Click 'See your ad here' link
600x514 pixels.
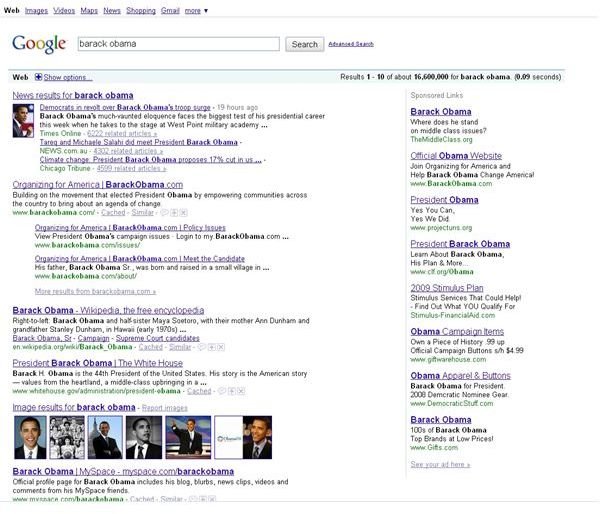[x=440, y=465]
